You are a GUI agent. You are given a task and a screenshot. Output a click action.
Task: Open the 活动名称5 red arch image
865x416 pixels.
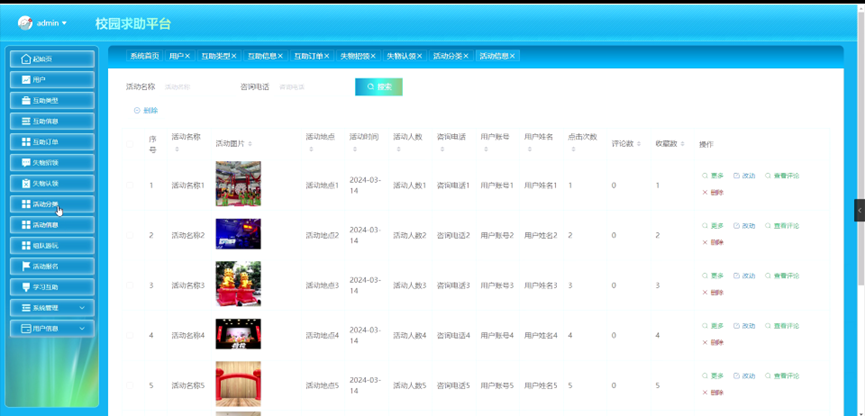pos(238,384)
